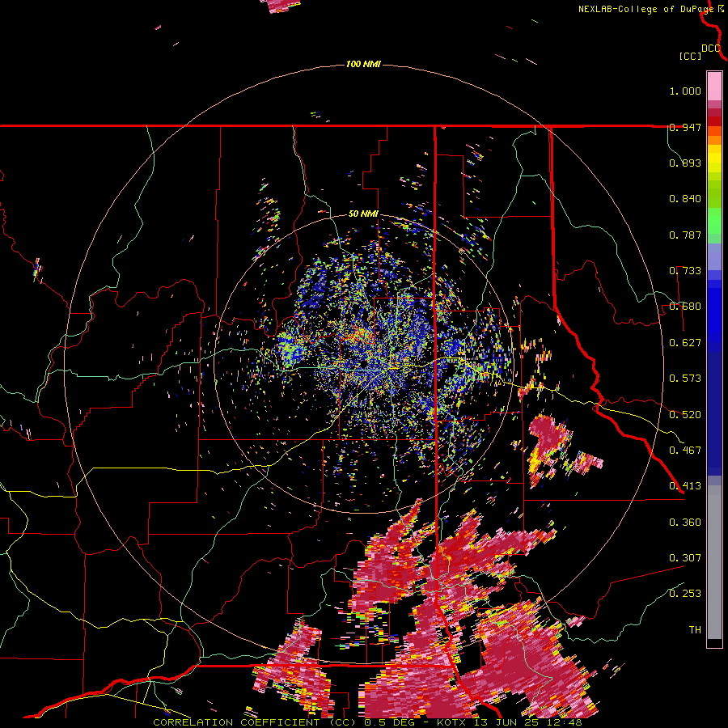This screenshot has height=728, width=728.
Task: Click the 0.840 legend value
Action: click(685, 199)
